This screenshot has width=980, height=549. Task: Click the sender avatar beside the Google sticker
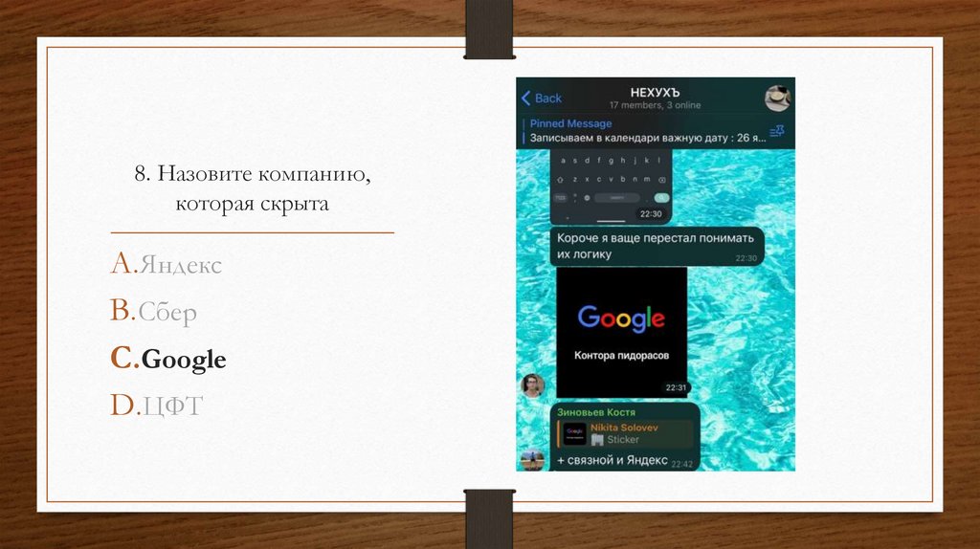pyautogui.click(x=532, y=385)
